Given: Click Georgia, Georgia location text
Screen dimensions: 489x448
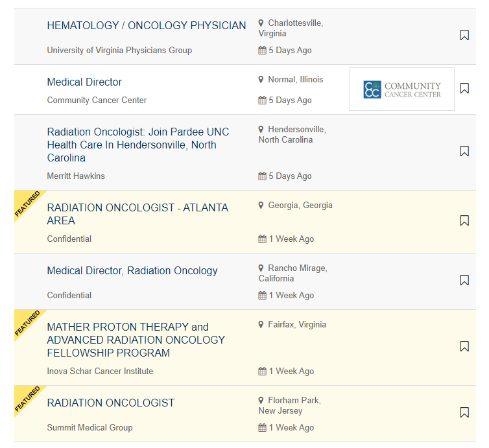Looking at the screenshot, I should point(300,205).
